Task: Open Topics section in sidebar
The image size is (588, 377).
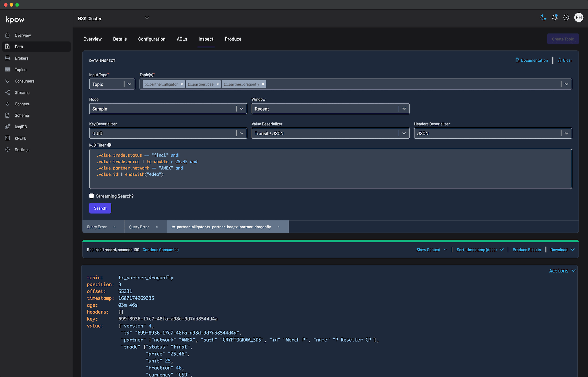Action: [21, 69]
